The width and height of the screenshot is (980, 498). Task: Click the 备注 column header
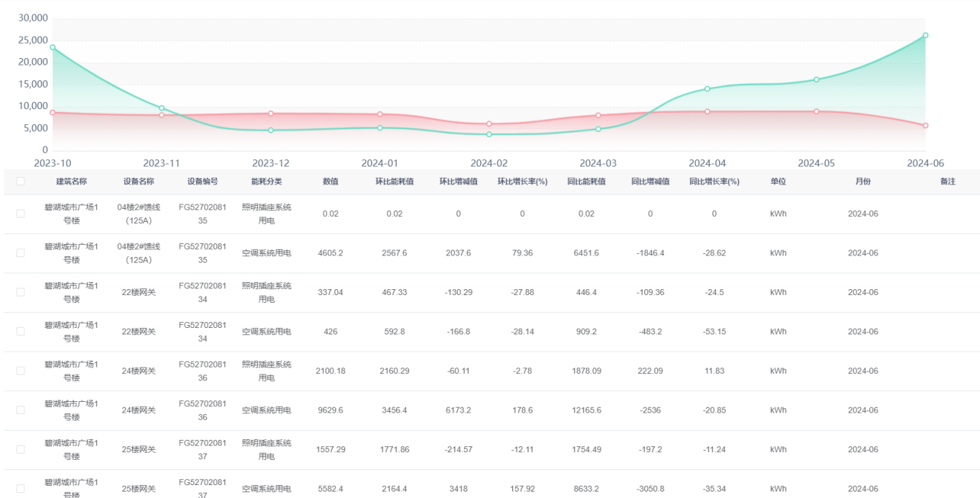coord(948,182)
